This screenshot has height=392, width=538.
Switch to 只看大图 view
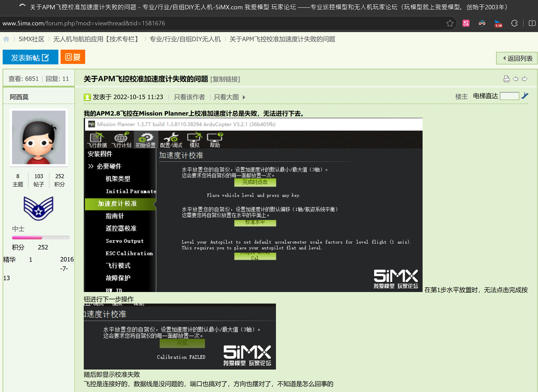pyautogui.click(x=226, y=97)
